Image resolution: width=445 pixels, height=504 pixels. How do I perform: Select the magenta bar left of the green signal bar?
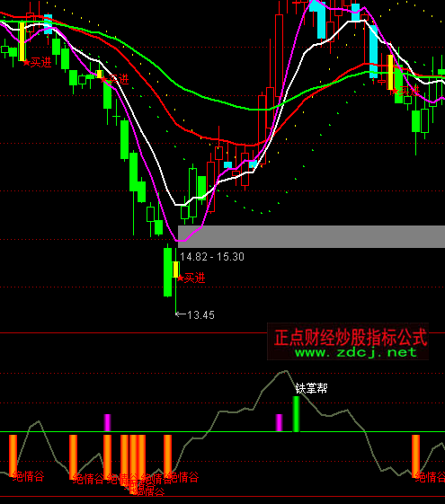pos(279,422)
